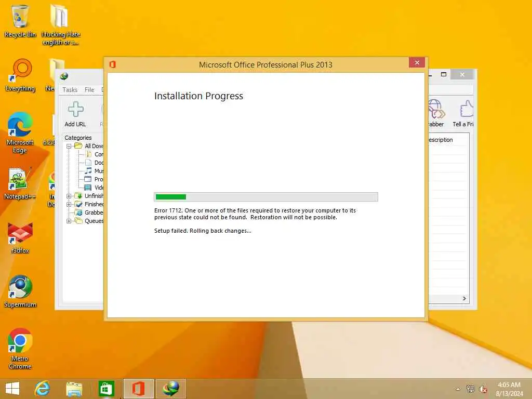This screenshot has width=532, height=399.
Task: Open the Windows Store taskbar icon
Action: pos(106,389)
